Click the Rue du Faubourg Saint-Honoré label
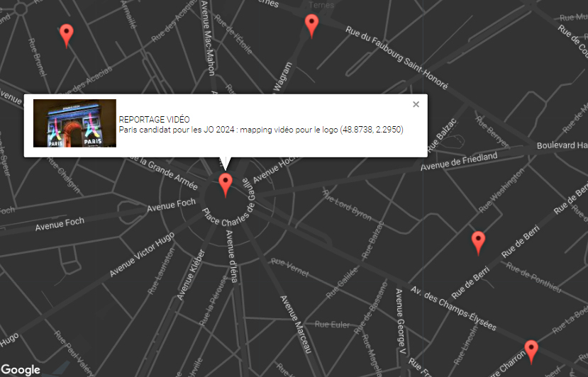 [396, 57]
